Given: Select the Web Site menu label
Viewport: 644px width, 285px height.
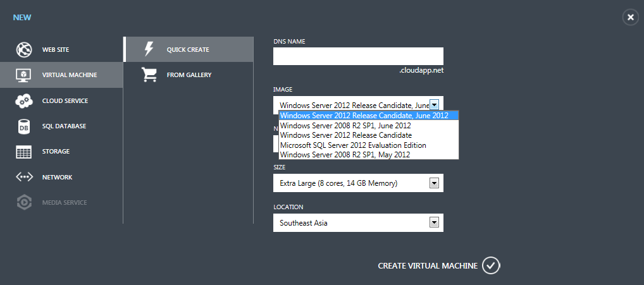Looking at the screenshot, I should [56, 50].
